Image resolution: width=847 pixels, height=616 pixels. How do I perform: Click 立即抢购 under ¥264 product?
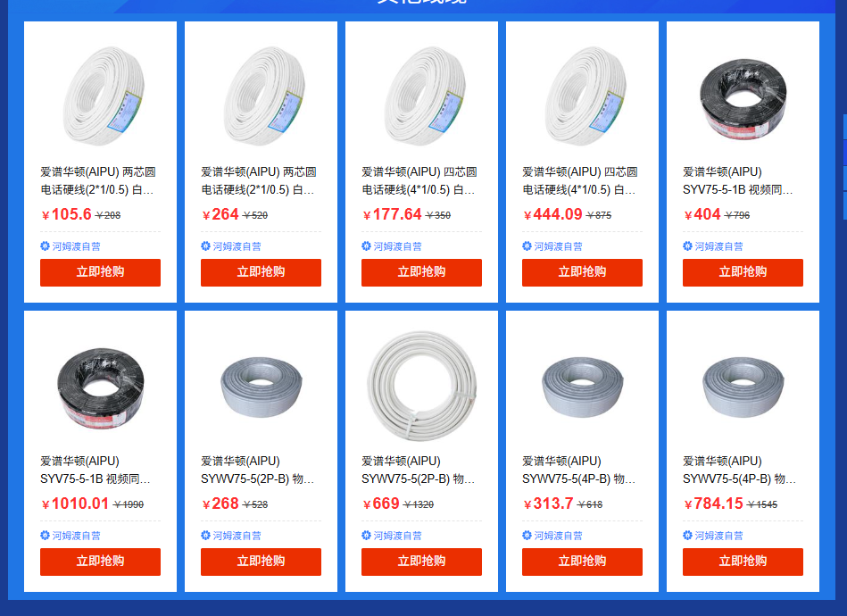[261, 272]
